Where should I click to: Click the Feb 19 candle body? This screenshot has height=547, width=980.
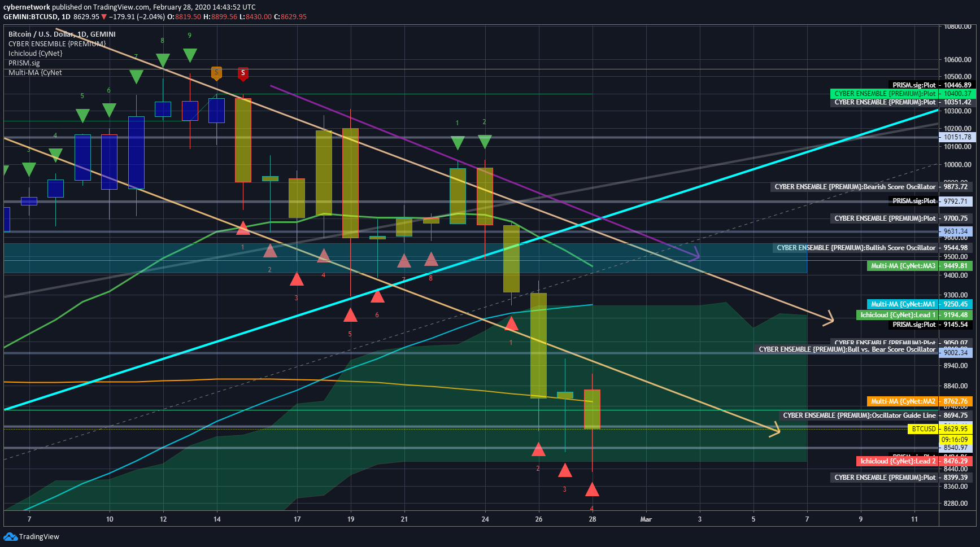[x=350, y=183]
